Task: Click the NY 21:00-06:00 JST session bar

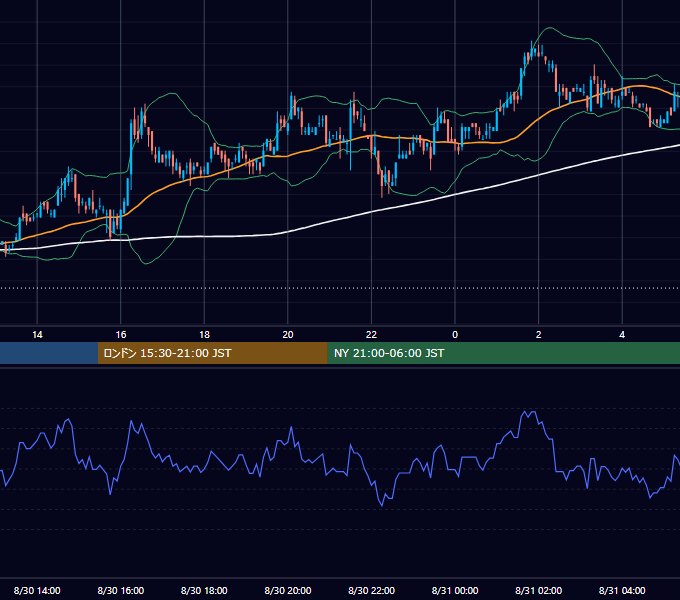Action: pyautogui.click(x=503, y=353)
